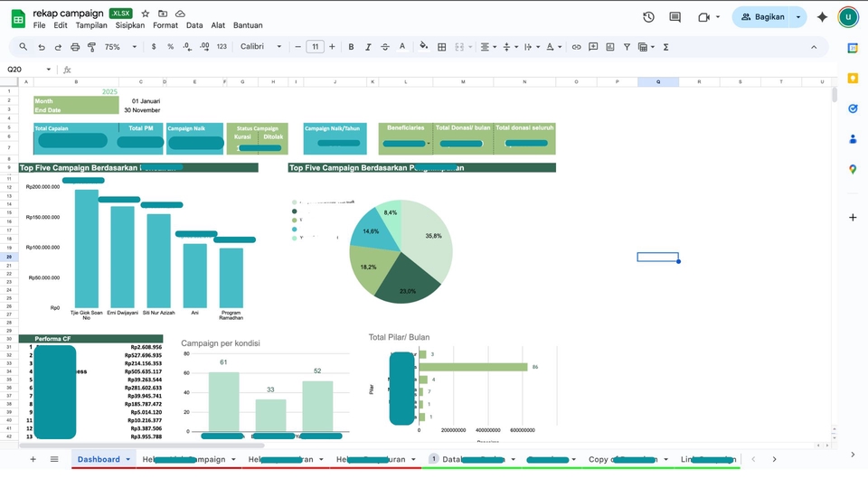This screenshot has height=488, width=868.
Task: Open version history clock icon
Action: click(x=648, y=17)
